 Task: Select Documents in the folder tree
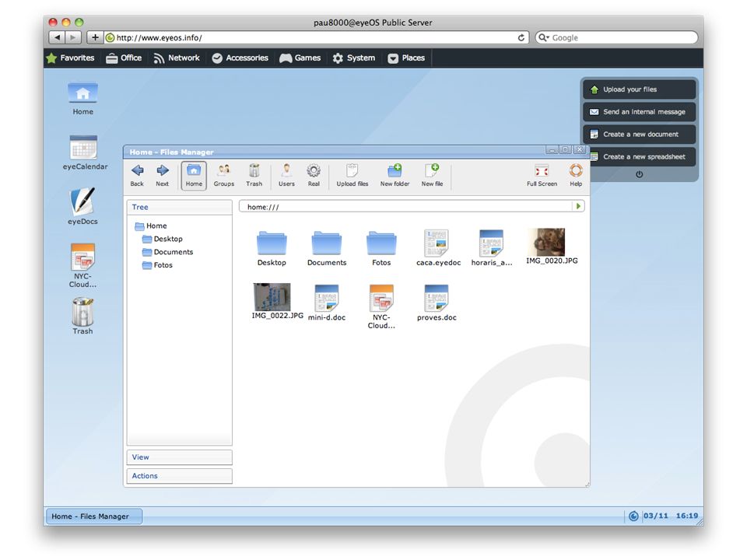(168, 252)
